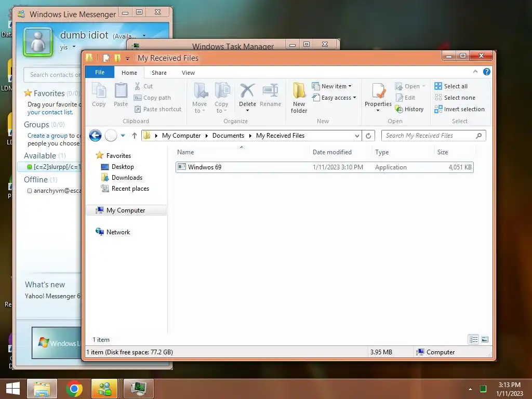Click Paste shortcut in the ribbon
Screen dimensions: 532x399
158,109
